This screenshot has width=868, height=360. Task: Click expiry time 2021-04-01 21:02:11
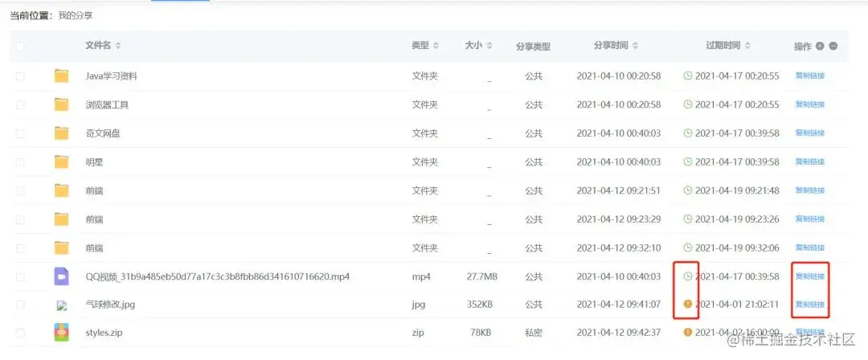point(737,305)
